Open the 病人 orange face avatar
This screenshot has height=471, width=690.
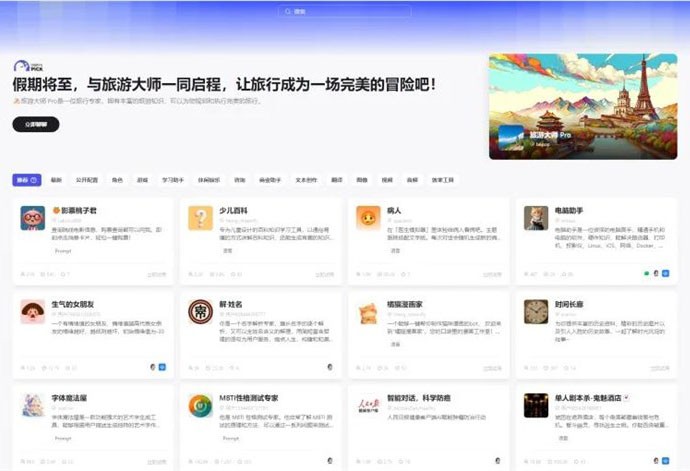tap(368, 218)
